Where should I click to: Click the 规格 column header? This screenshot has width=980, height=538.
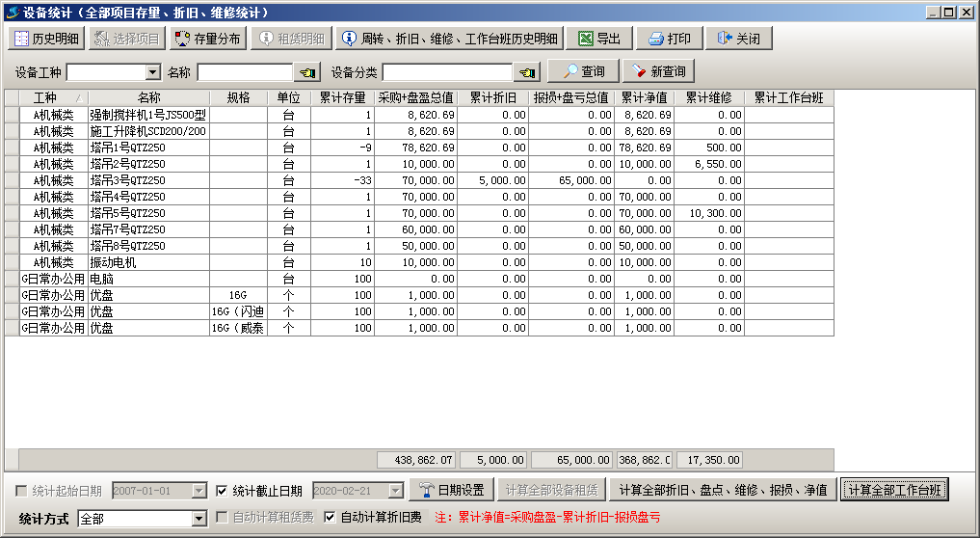238,97
